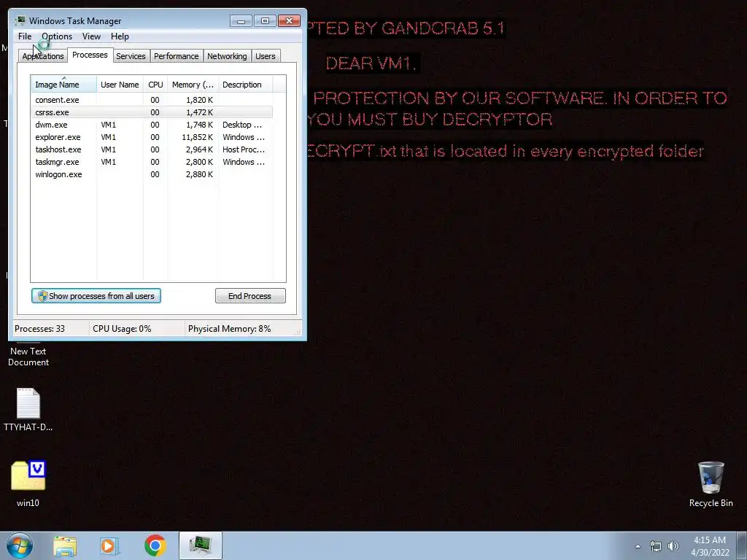This screenshot has height=560, width=747.
Task: Sort by Memory column header
Action: tap(193, 85)
